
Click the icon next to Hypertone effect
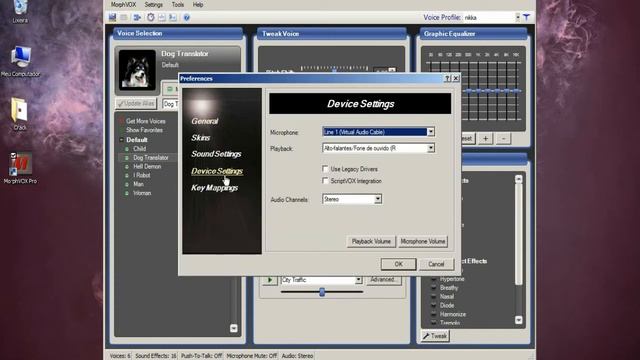point(433,279)
